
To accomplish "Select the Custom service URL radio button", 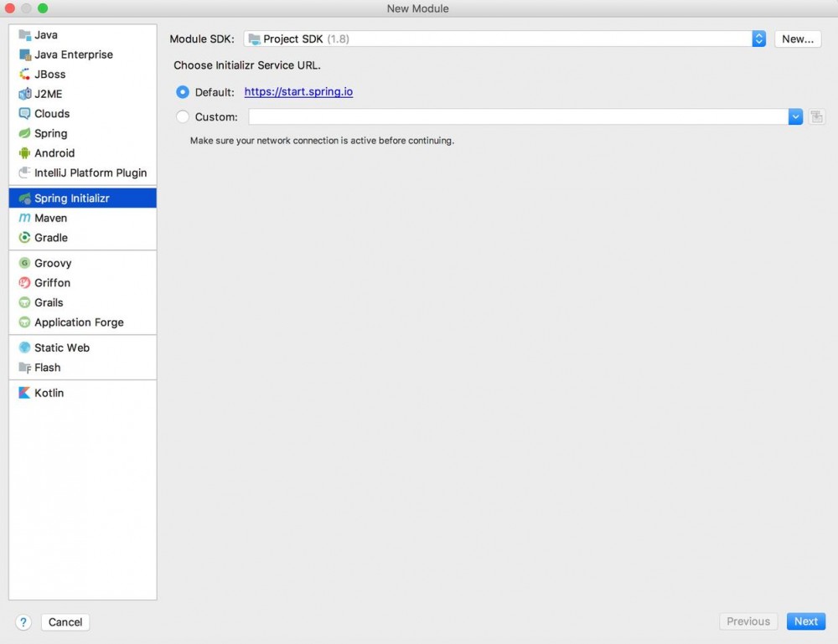I will pos(183,117).
